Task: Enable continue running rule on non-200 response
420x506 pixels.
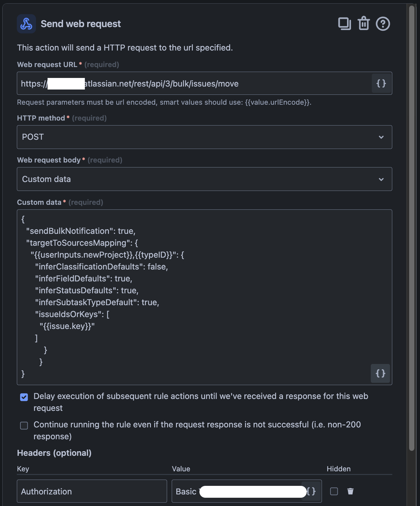Action: [23, 425]
